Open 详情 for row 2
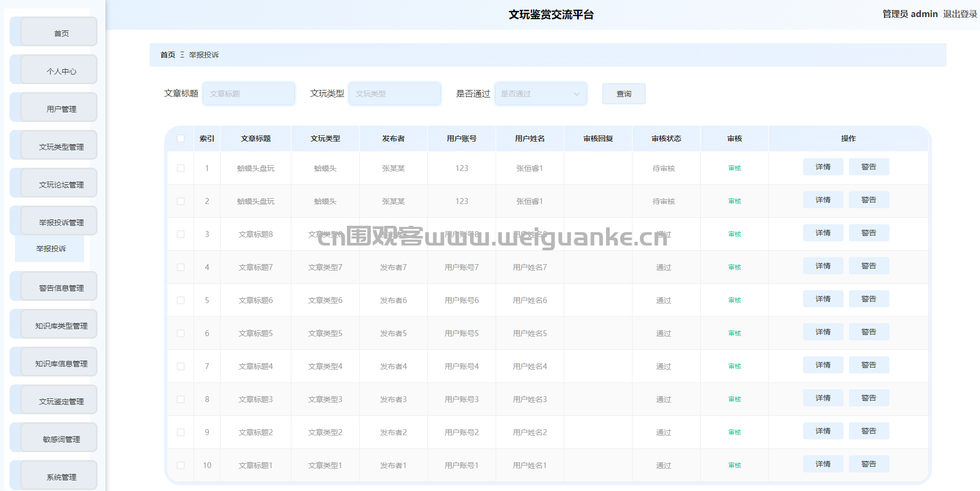The height and width of the screenshot is (491, 980). tap(823, 200)
